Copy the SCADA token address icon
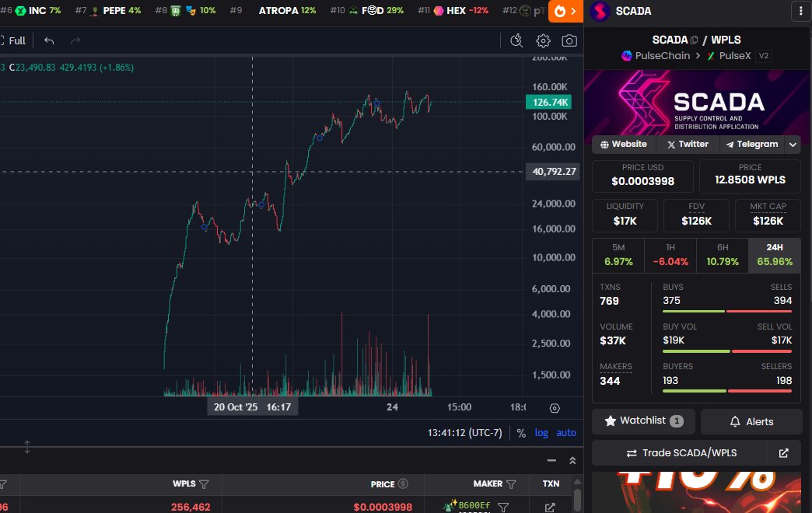This screenshot has height=513, width=812. click(694, 40)
